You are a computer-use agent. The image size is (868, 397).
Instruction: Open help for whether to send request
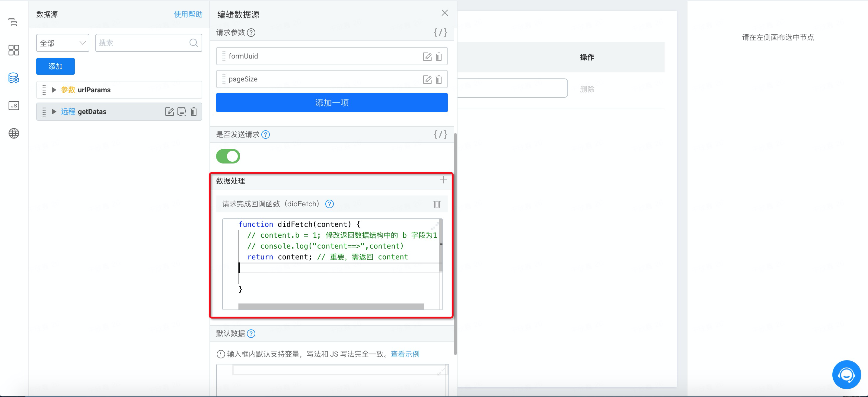click(266, 135)
